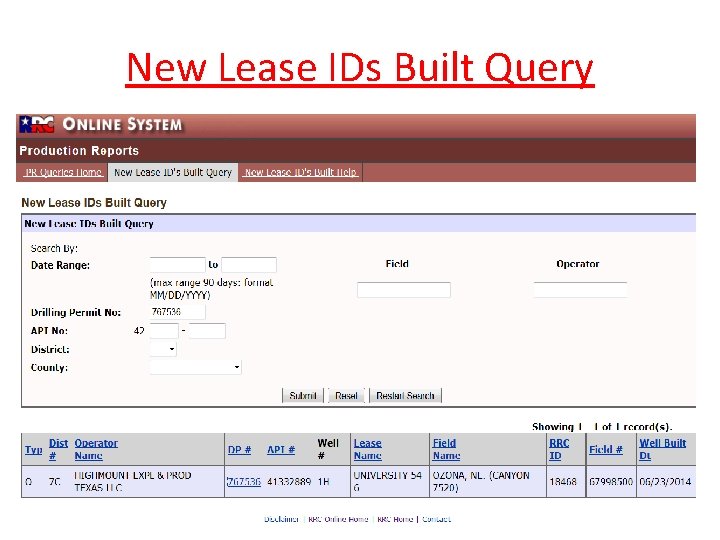Screen dimensions: 720x540
Task: Click the RRC logo icon in header
Action: 37,124
